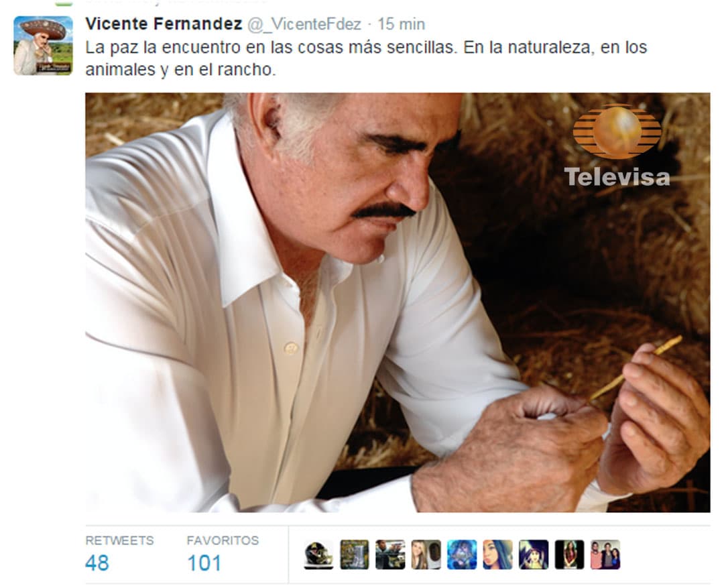Click the football helmet avatar
724x588 pixels.
(x=318, y=554)
